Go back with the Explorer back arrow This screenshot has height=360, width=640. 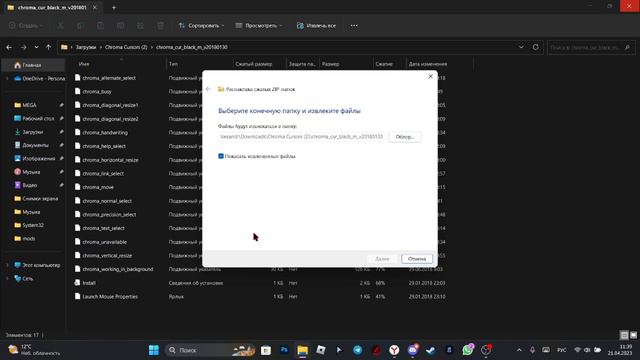coord(9,47)
